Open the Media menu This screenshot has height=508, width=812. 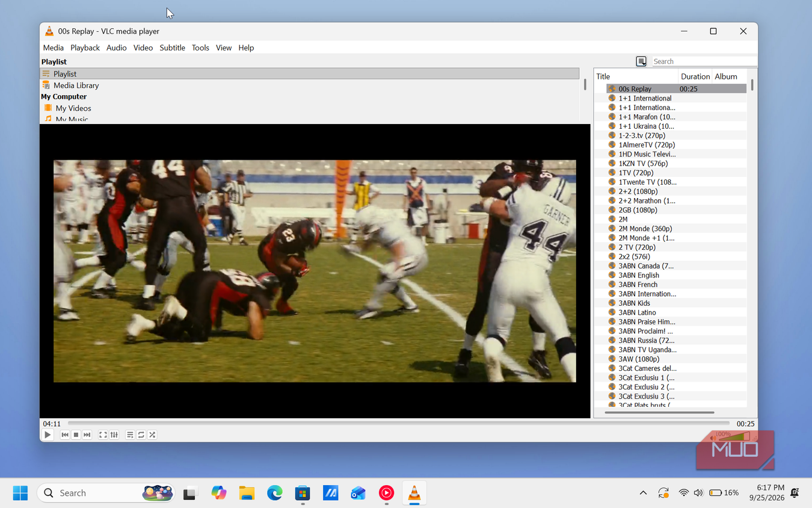pos(54,48)
